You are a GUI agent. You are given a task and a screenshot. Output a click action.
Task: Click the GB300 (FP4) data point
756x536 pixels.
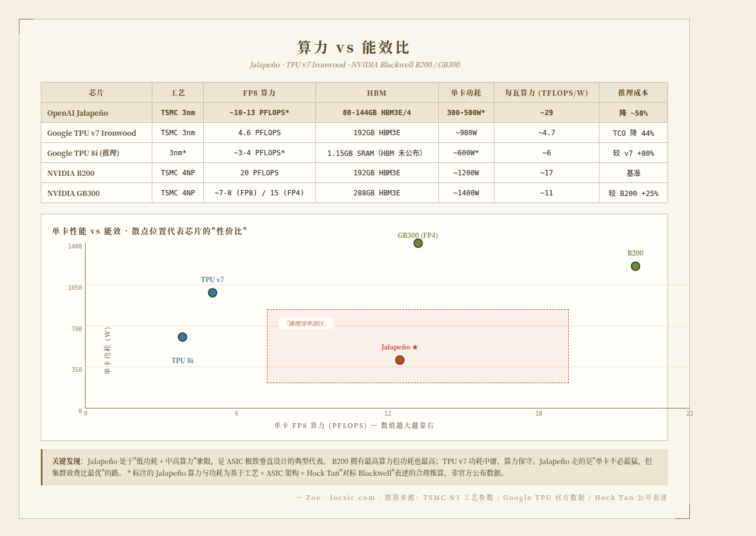[418, 243]
